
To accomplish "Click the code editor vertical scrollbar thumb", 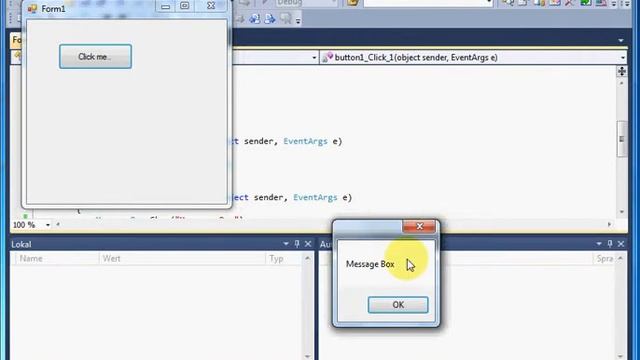I will tap(622, 139).
